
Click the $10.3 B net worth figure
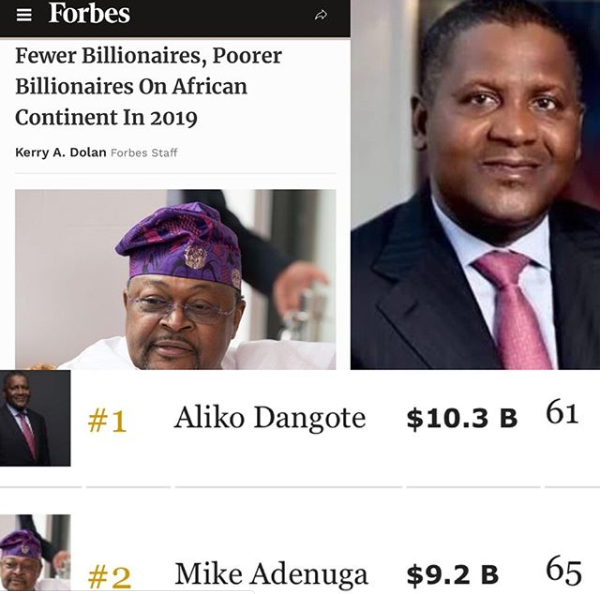tap(461, 419)
